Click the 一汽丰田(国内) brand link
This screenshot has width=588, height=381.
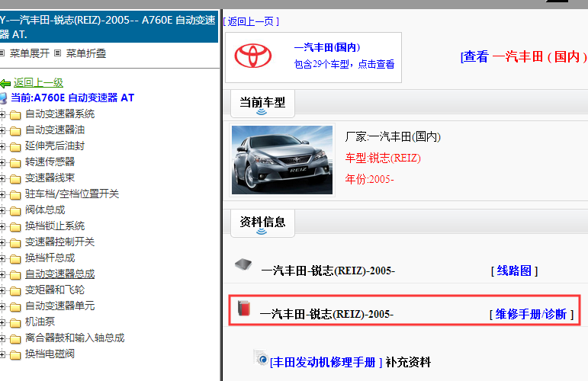pyautogui.click(x=327, y=47)
